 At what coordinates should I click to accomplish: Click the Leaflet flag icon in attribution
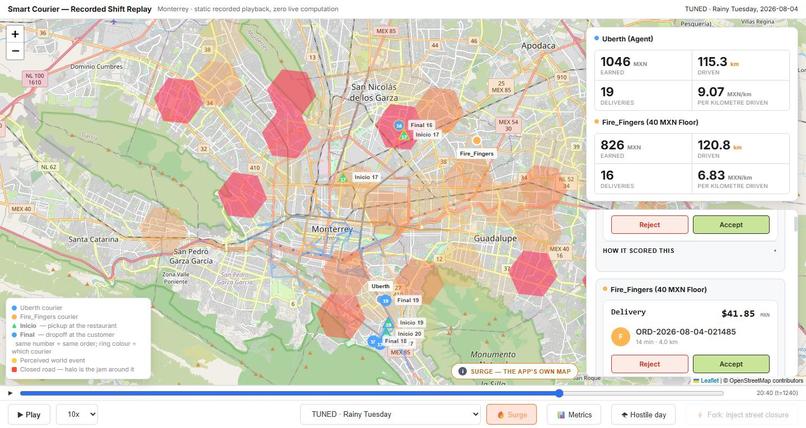coord(697,381)
